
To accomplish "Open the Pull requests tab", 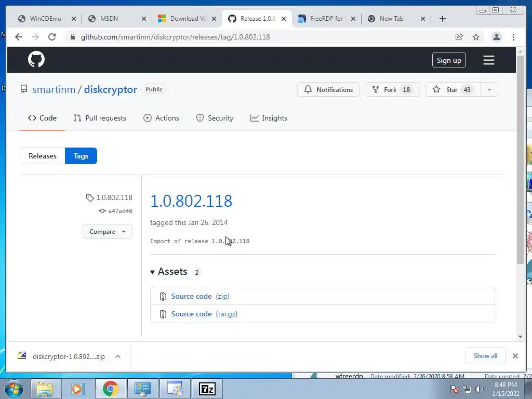I will pyautogui.click(x=100, y=118).
